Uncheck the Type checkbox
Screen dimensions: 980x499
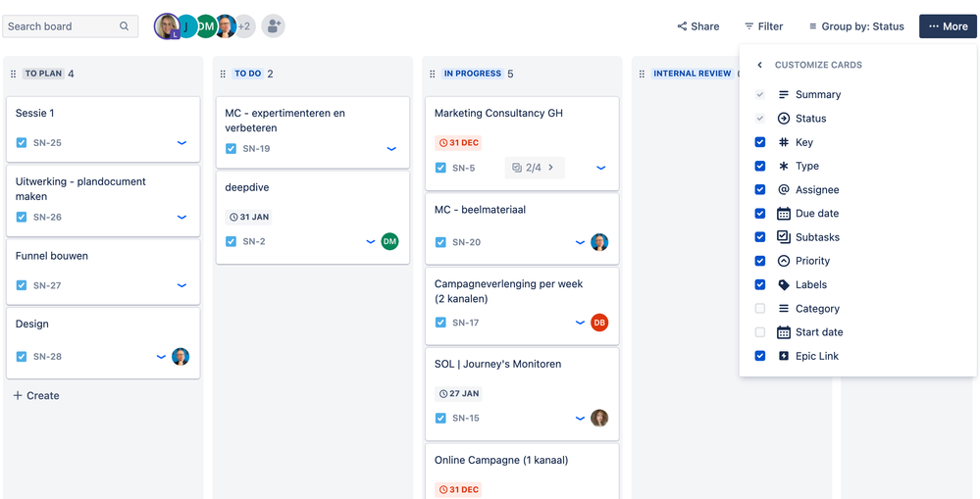click(x=760, y=166)
